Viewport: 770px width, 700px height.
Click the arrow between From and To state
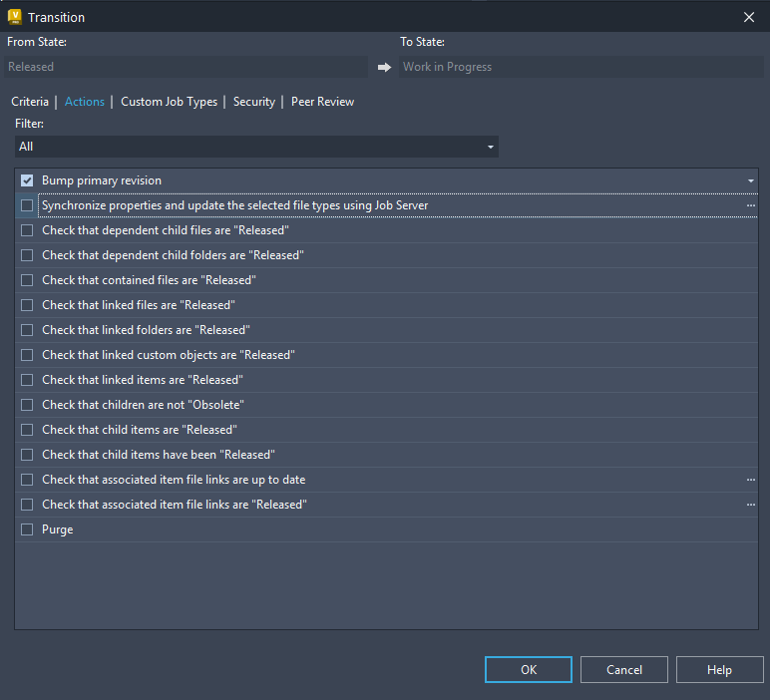[384, 67]
